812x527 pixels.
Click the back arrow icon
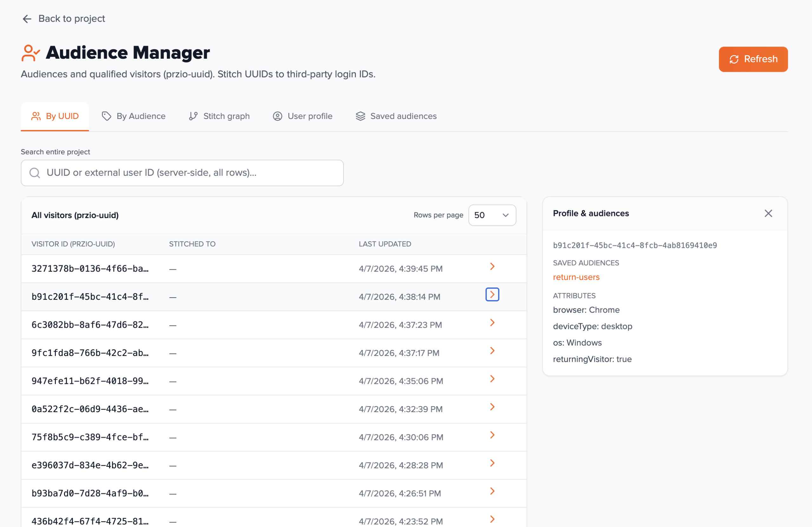click(27, 19)
